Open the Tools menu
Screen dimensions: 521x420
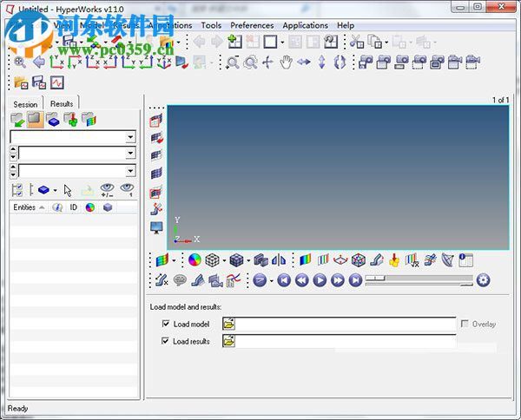tap(211, 25)
